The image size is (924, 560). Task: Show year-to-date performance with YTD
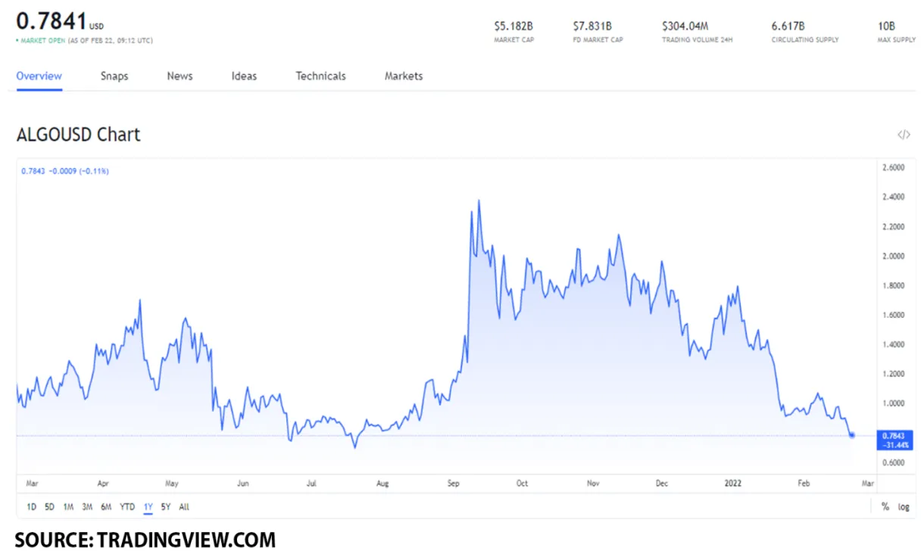127,507
